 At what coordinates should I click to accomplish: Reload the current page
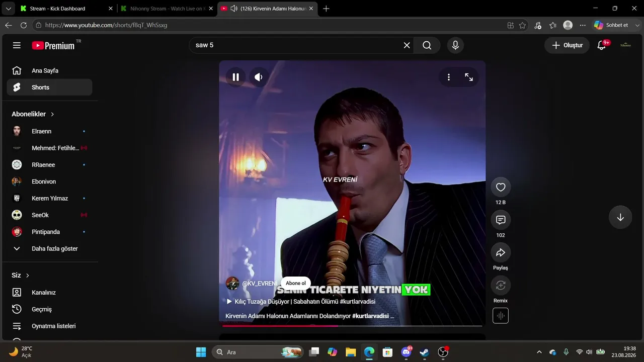24,25
